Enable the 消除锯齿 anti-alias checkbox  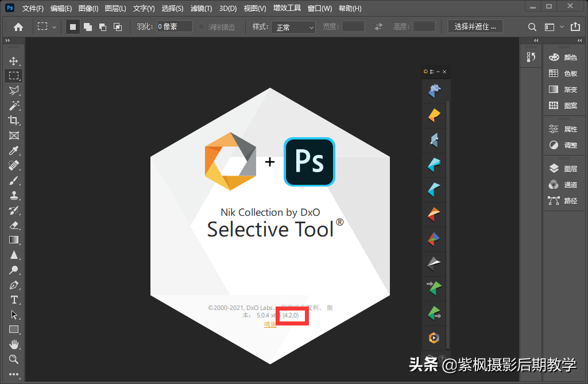pyautogui.click(x=202, y=27)
